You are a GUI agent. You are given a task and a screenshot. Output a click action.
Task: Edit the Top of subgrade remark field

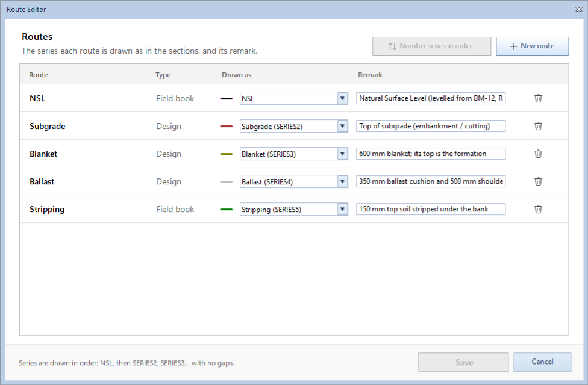pos(431,126)
